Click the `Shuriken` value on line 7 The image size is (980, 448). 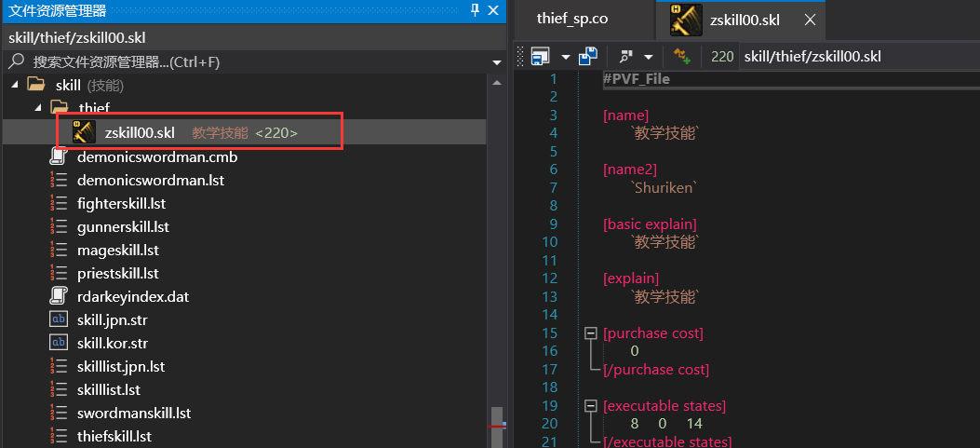[x=665, y=188]
